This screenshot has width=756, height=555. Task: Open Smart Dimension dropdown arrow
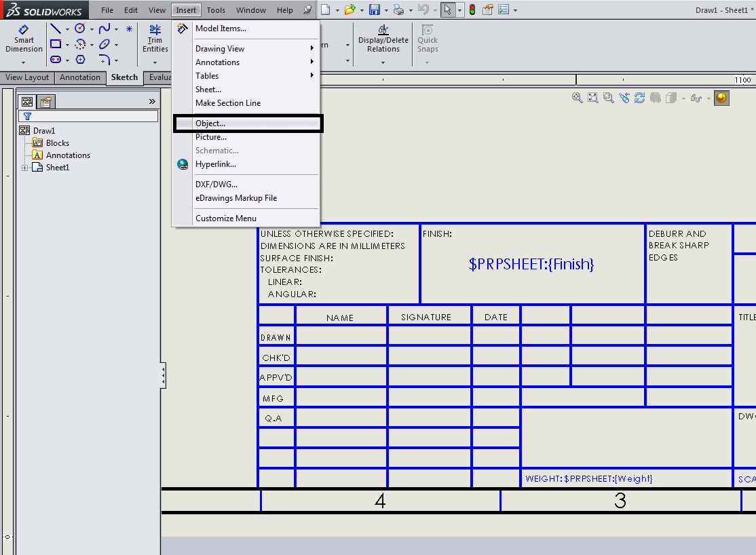click(24, 62)
